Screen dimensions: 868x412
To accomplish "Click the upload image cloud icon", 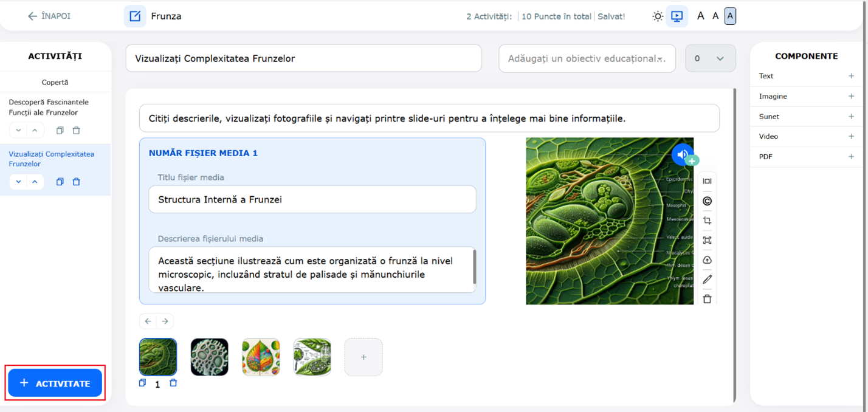I will click(x=707, y=260).
